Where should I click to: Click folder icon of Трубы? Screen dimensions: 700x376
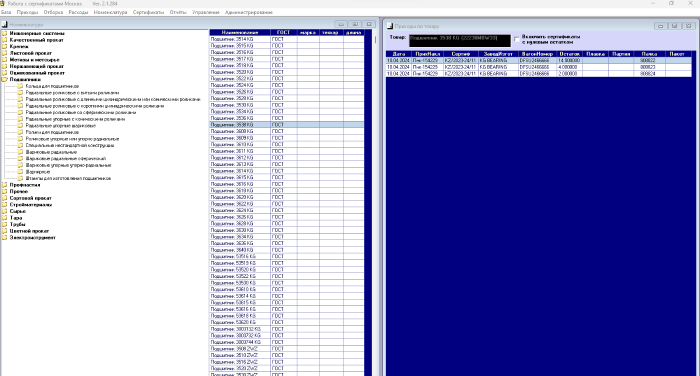(4, 224)
